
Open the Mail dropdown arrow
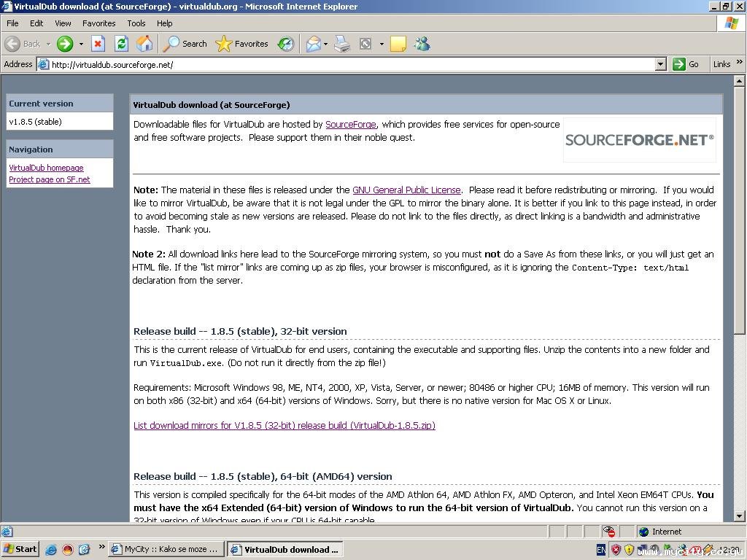325,44
